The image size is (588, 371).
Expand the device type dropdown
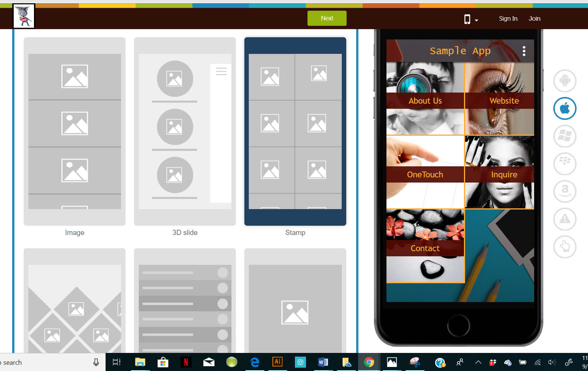point(471,19)
